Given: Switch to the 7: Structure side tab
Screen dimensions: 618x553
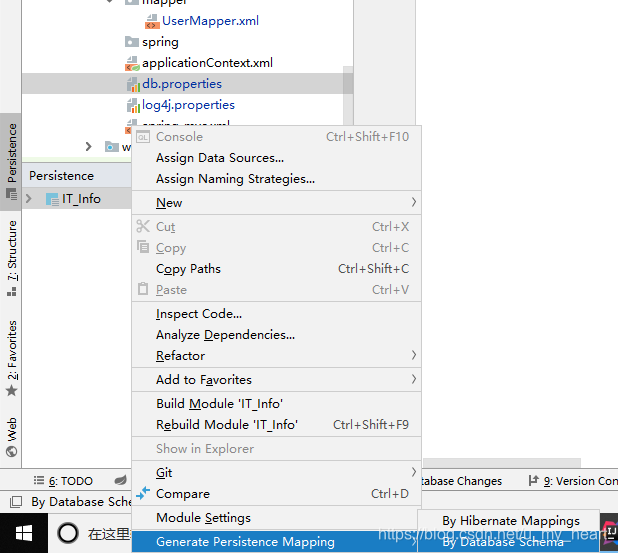Looking at the screenshot, I should (12, 258).
